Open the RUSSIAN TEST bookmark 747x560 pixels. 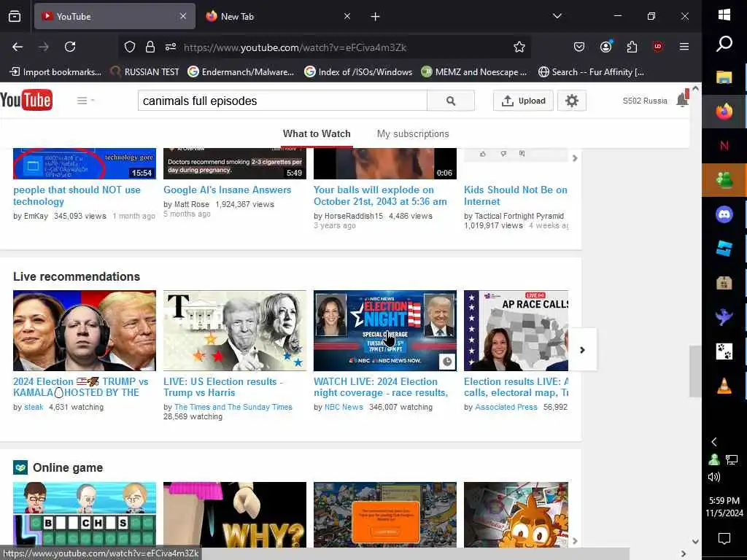coord(145,72)
